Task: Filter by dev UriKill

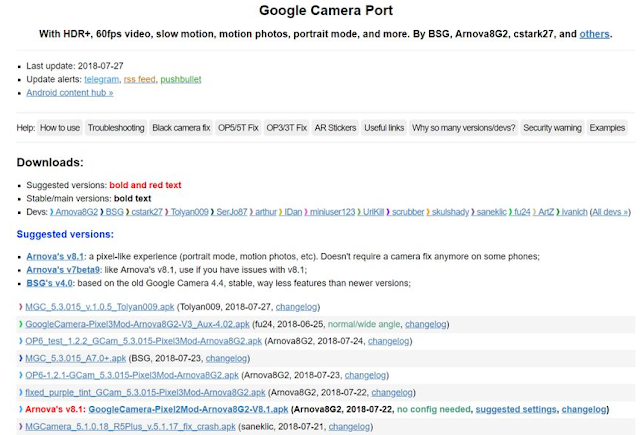Action: pyautogui.click(x=373, y=212)
